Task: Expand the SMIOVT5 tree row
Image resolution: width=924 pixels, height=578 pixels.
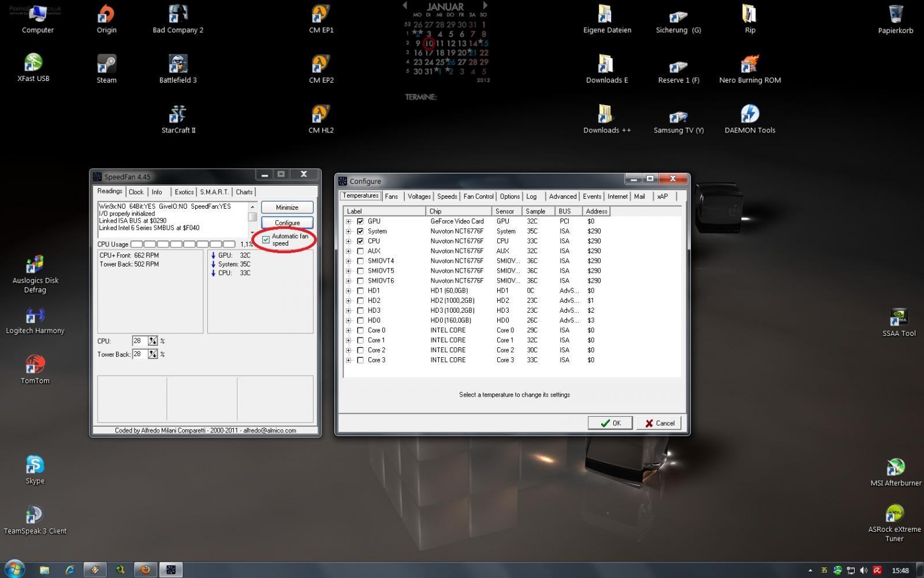Action: pos(348,271)
